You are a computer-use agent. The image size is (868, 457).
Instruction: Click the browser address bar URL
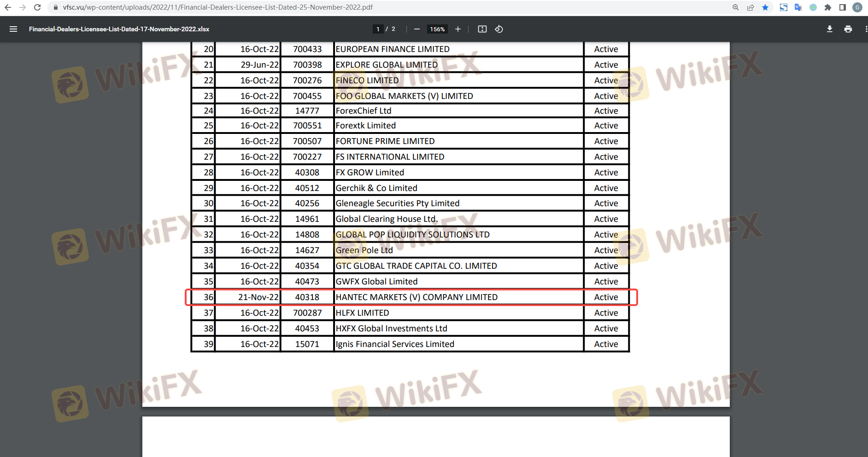217,7
